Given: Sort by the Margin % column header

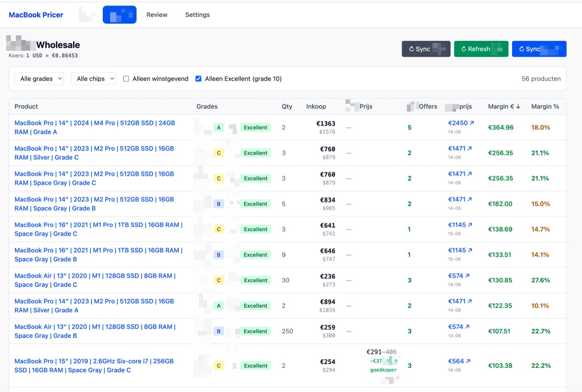Looking at the screenshot, I should 545,106.
